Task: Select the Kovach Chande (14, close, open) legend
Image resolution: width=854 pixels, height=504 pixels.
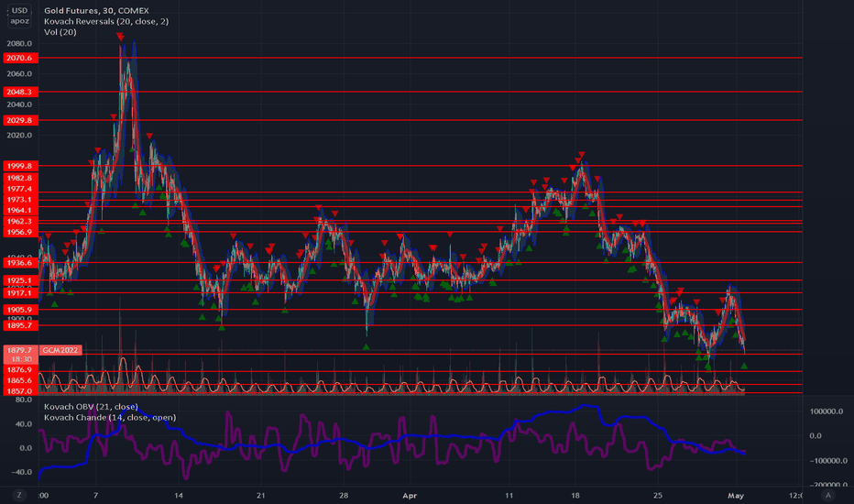Action: pos(110,417)
